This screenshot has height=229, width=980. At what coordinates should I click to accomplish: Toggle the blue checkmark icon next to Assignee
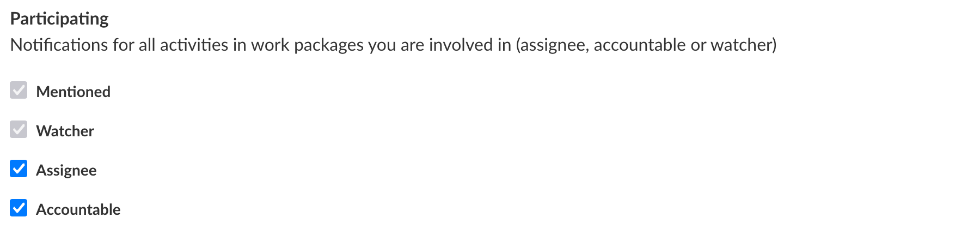(19, 169)
